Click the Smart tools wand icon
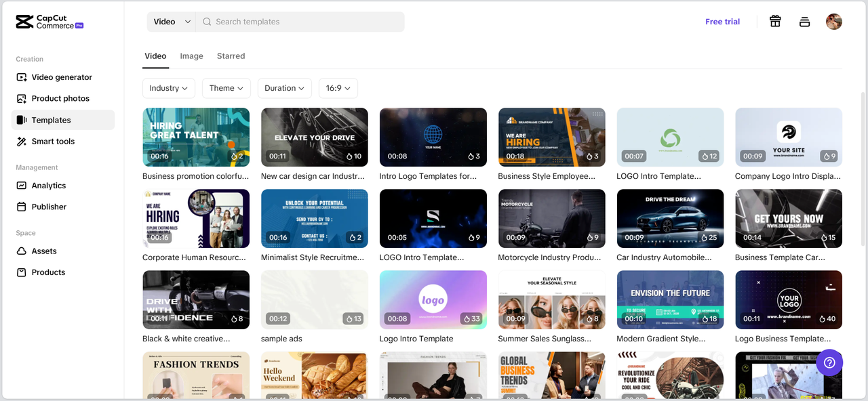The height and width of the screenshot is (401, 868). click(x=22, y=142)
